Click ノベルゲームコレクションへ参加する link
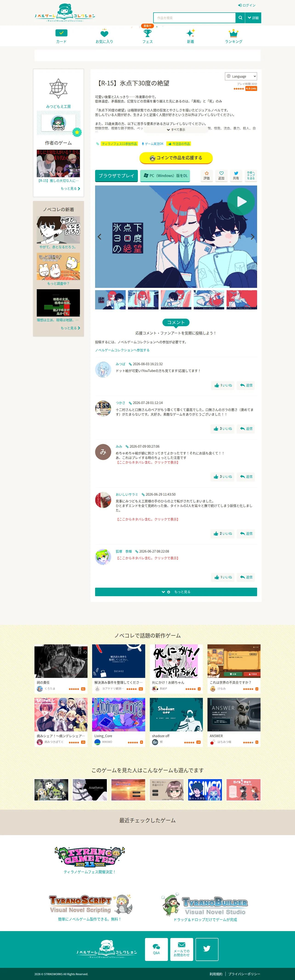Screen dimensions: 295x980 122,350
